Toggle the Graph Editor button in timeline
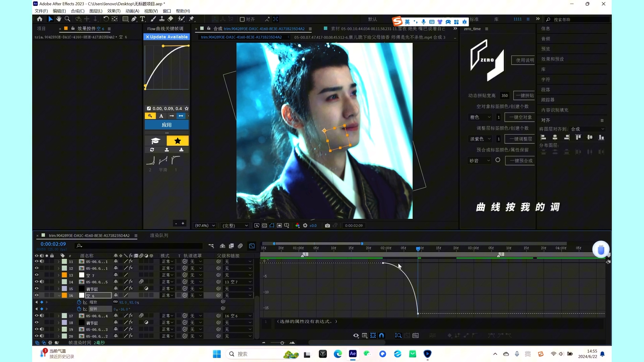 252,246
